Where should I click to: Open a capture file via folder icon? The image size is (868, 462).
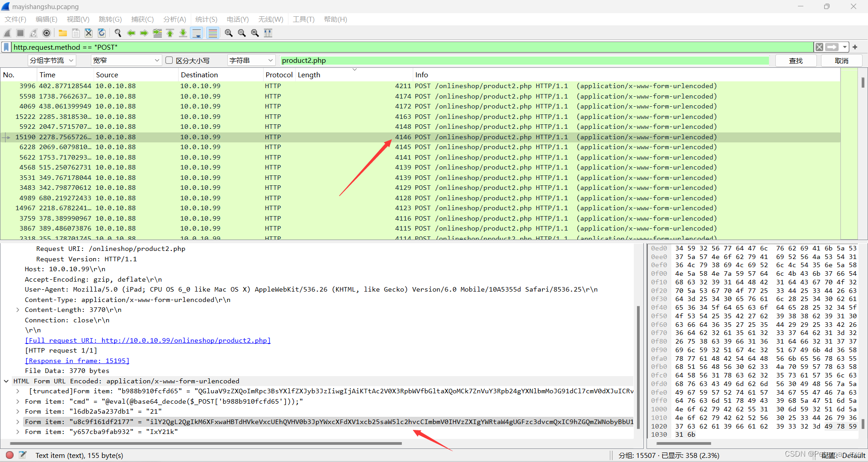click(x=63, y=33)
